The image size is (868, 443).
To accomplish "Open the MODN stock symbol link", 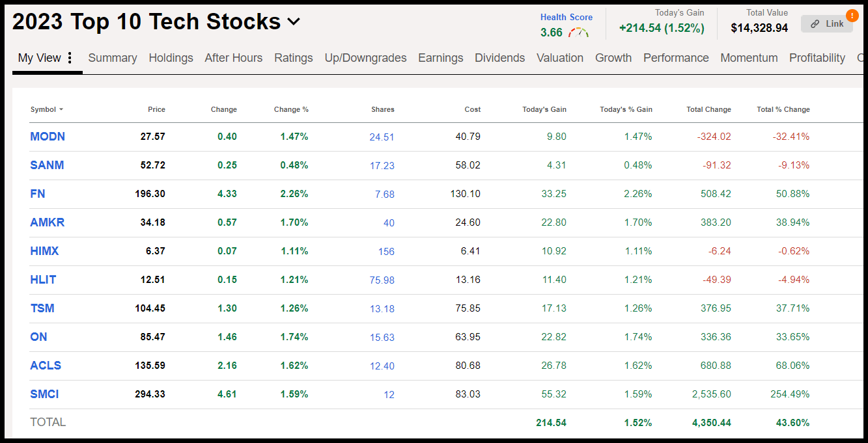I will 48,137.
